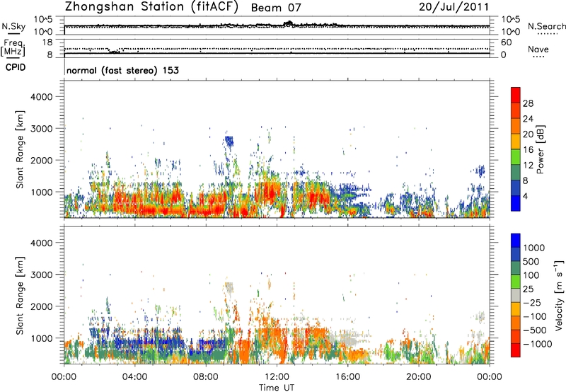Click the gray echo patch near 2700 km, velocity panel
Screen dimensions: 566x392
229,287
